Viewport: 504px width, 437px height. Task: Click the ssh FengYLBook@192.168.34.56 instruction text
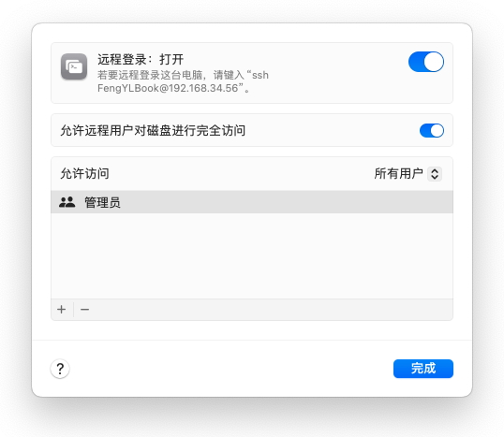tap(183, 81)
